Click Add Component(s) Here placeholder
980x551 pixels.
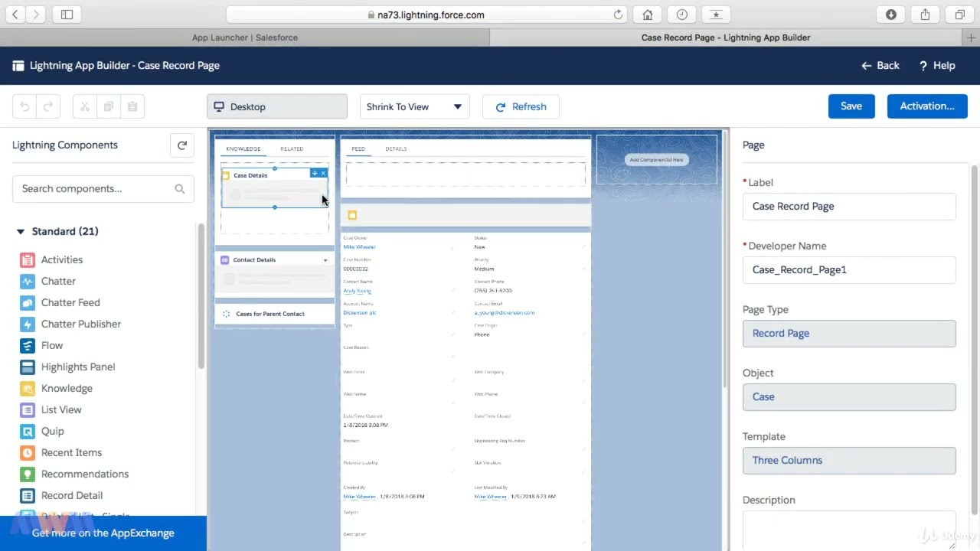pos(657,160)
